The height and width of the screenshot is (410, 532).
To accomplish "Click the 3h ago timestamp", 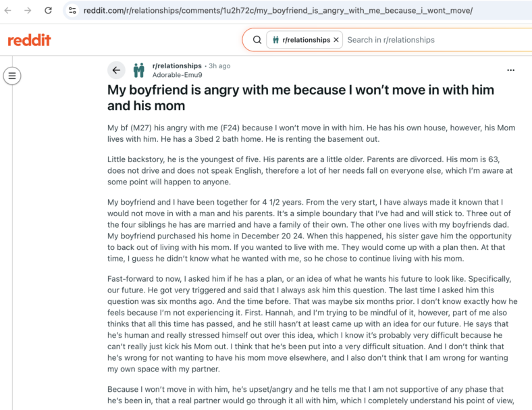I will point(219,66).
